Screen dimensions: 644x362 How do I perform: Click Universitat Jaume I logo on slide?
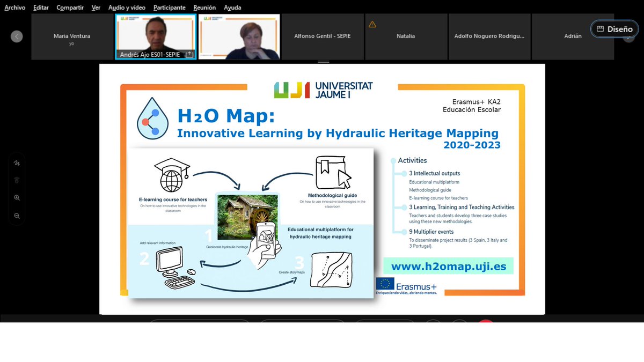(323, 90)
